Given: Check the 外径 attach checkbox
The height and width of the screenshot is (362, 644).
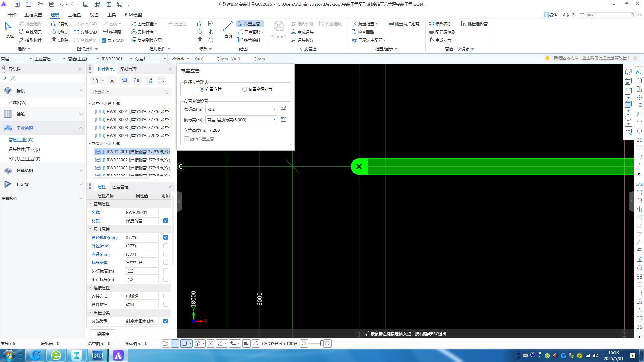Looking at the screenshot, I should click(166, 246).
